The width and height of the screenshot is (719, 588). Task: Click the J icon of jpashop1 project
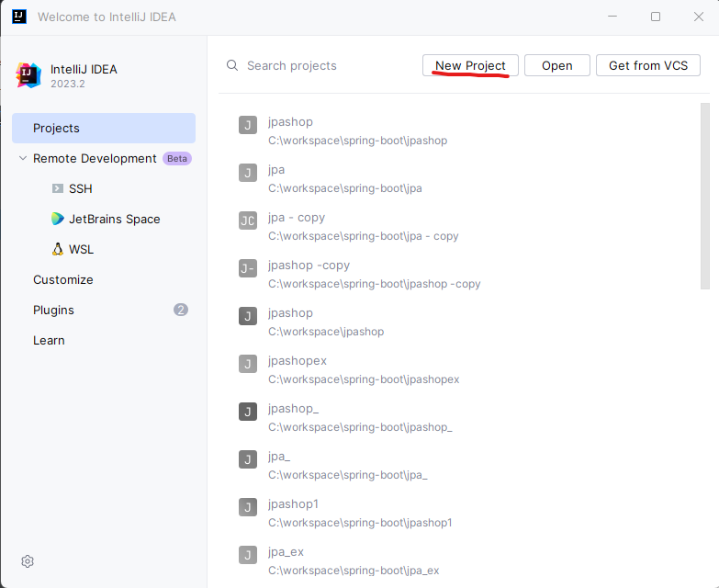[x=248, y=507]
